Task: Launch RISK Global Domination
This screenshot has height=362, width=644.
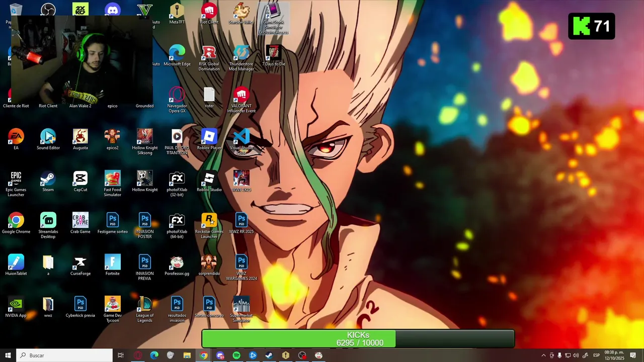Action: pyautogui.click(x=209, y=59)
